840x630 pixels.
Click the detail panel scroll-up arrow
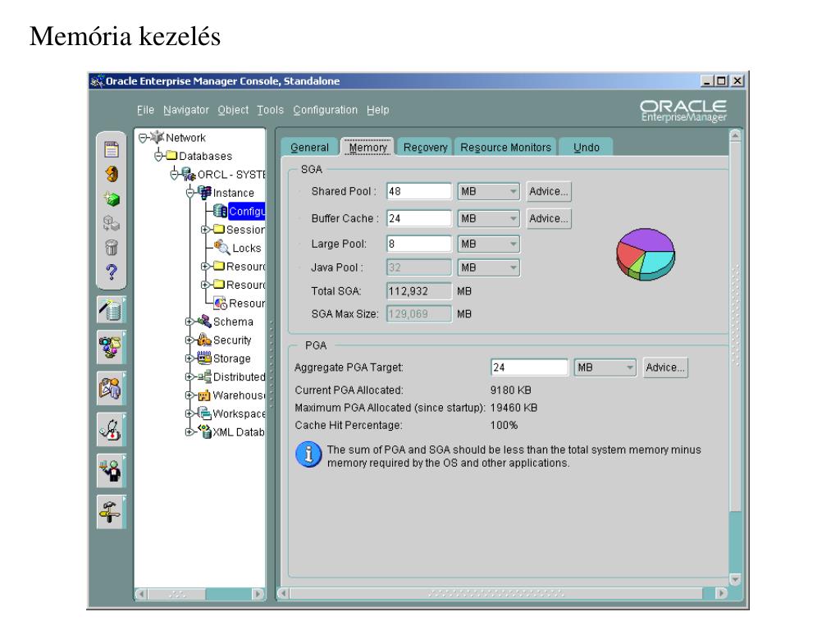pyautogui.click(x=736, y=135)
